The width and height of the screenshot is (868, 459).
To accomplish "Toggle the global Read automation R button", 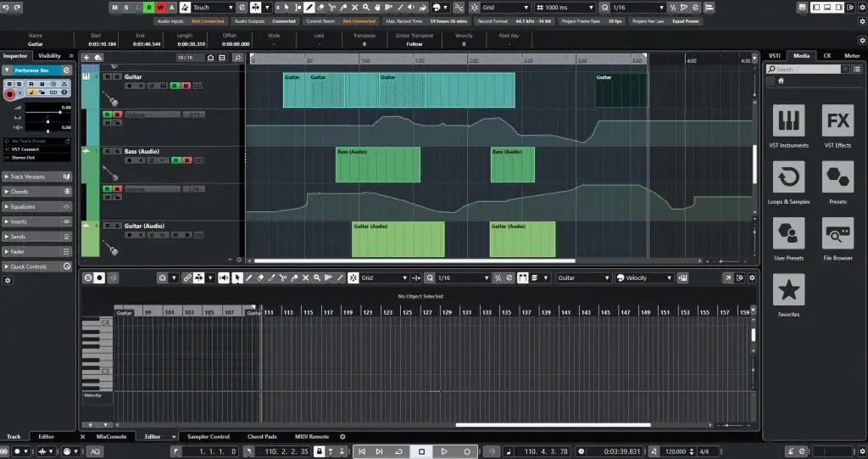I will click(149, 8).
